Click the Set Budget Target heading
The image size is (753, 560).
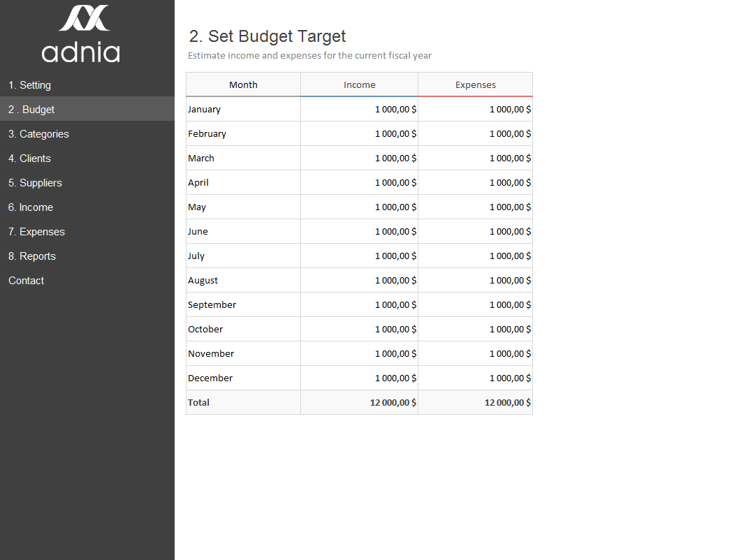(268, 36)
